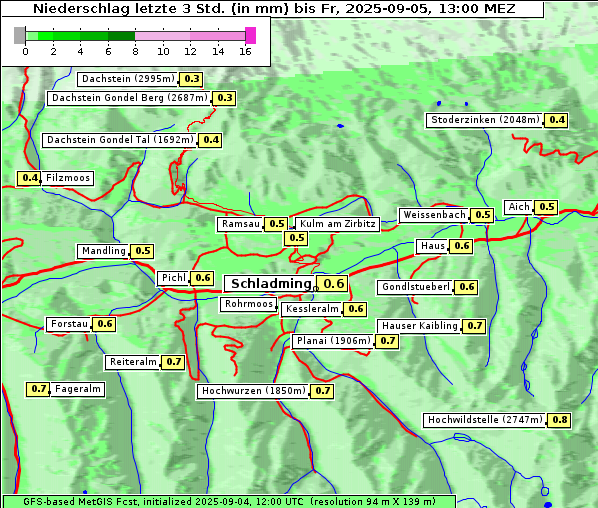
Task: Select the Weissenbach label
Action: [x=434, y=215]
